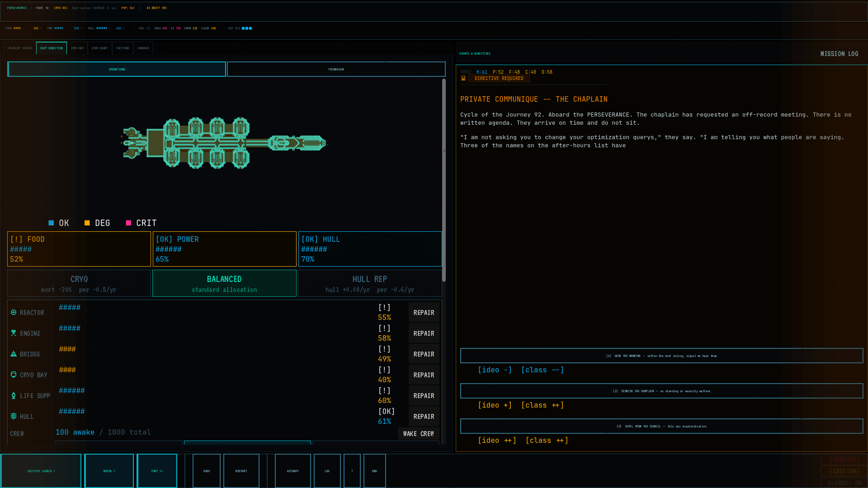Viewport: 868px width, 488px height.
Task: Click the Cryo Bay system icon
Action: pyautogui.click(x=14, y=375)
